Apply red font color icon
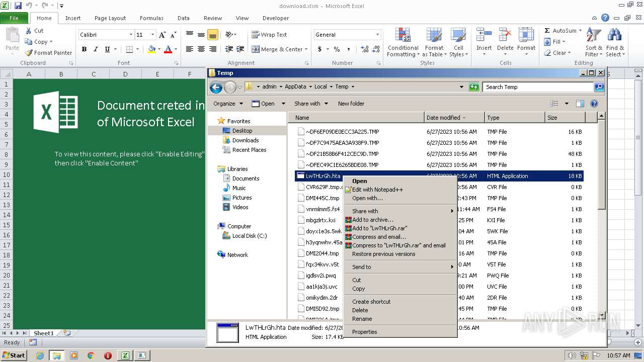644x362 pixels. (168, 49)
